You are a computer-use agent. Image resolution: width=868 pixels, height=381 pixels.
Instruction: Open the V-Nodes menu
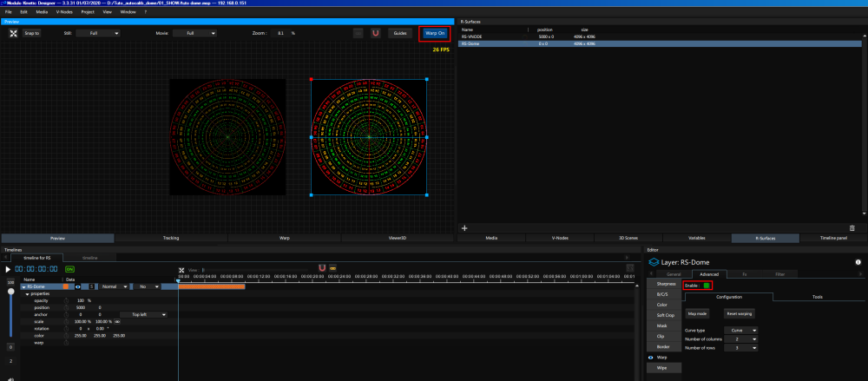[x=64, y=12]
